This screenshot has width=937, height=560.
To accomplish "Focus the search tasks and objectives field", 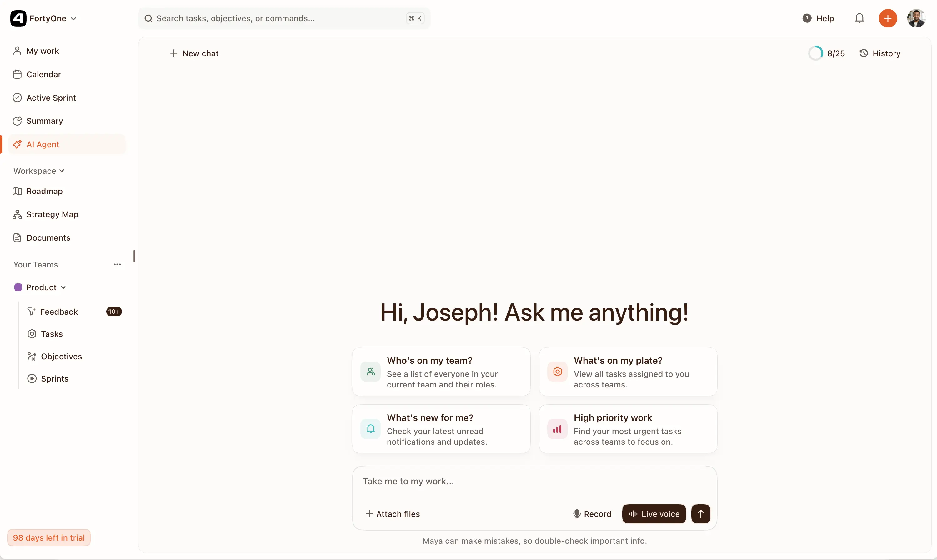I will [284, 18].
